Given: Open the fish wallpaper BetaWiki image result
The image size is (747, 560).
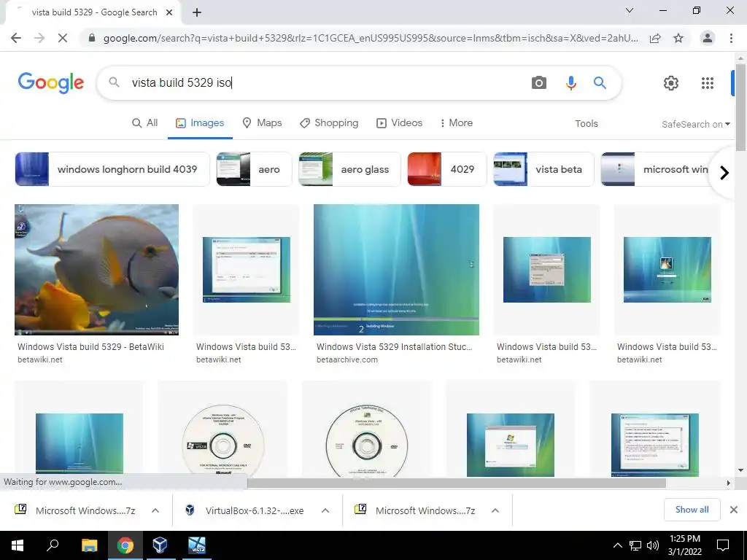Looking at the screenshot, I should pyautogui.click(x=97, y=270).
